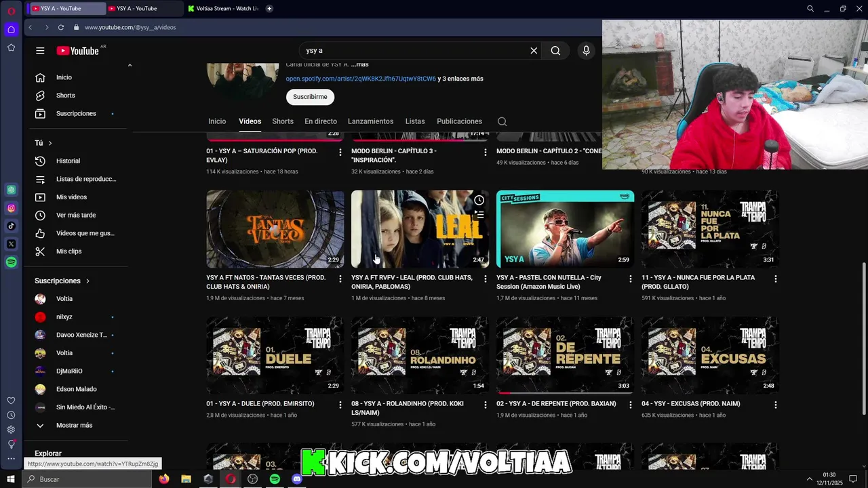Open the sidebar heart (pinboards) icon
868x488 pixels.
coord(11,401)
